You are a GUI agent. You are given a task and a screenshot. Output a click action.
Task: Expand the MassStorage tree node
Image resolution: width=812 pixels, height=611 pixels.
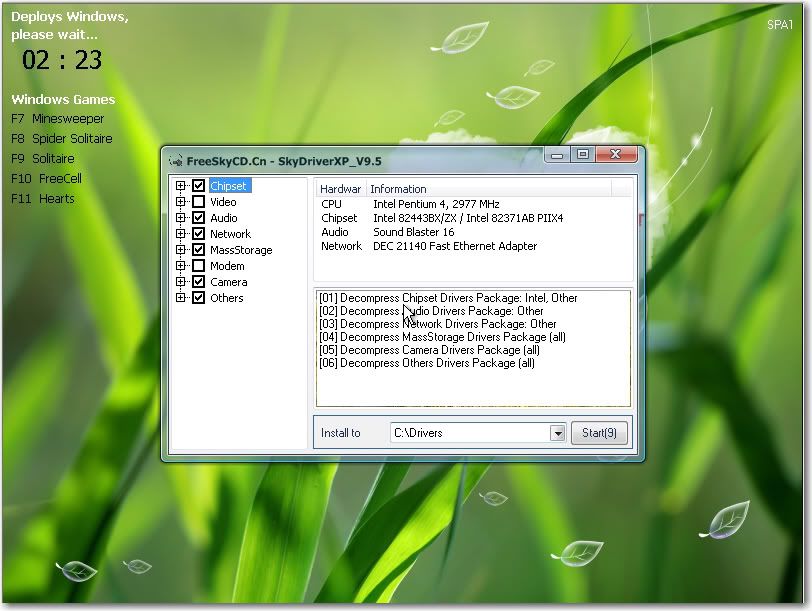click(180, 250)
